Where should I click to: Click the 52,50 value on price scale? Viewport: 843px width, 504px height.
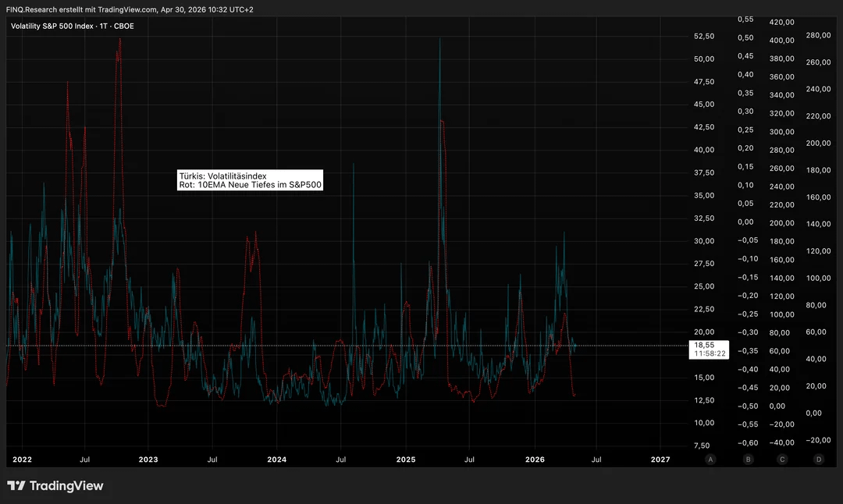pyautogui.click(x=704, y=36)
